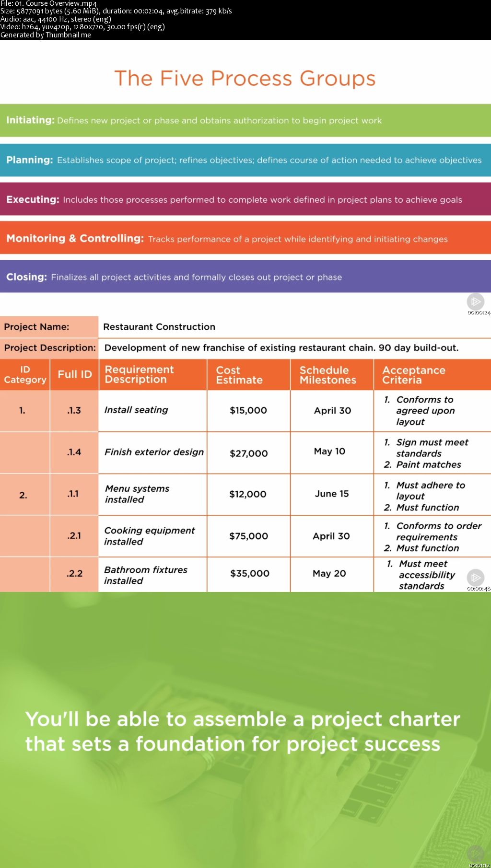Click the $12,000 cost estimate cell
This screenshot has width=491, height=868.
pos(249,494)
